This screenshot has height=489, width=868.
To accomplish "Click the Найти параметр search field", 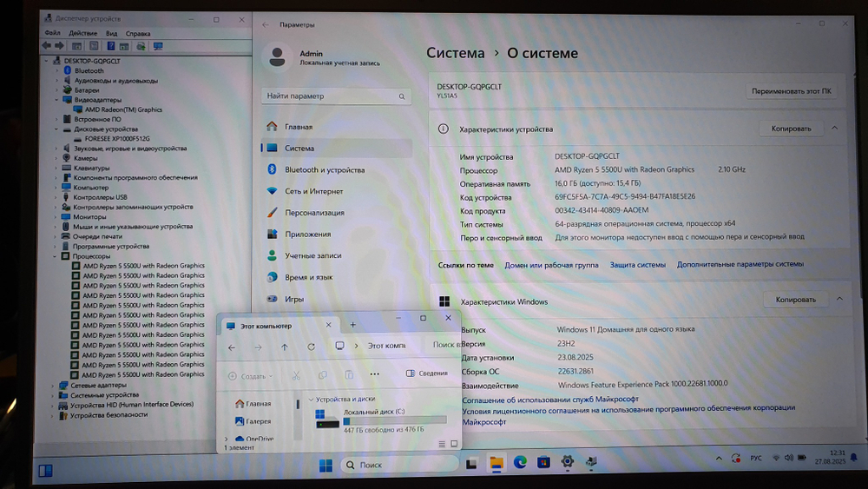I will click(336, 96).
